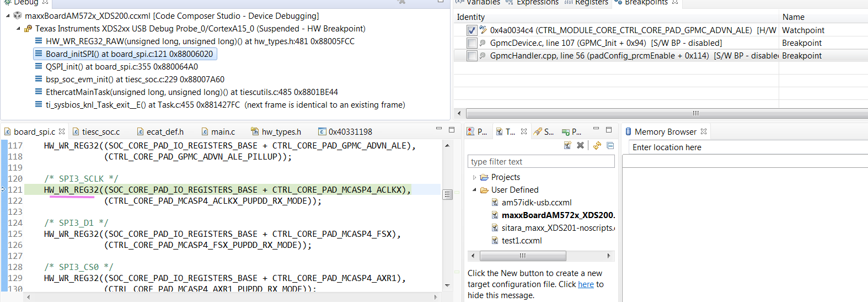Click the overview ruler marker beside line 121
This screenshot has width=868, height=302.
457,192
